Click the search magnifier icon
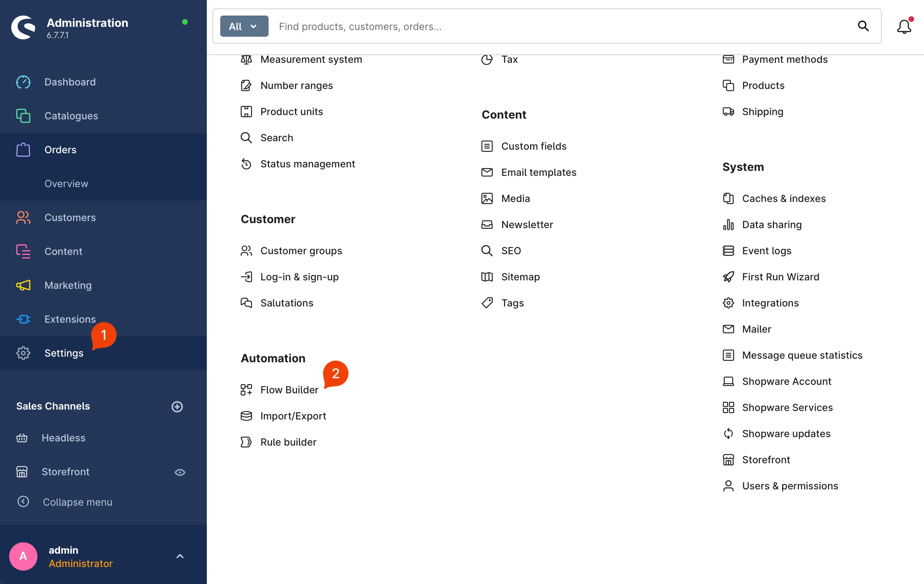Screen dimensions: 924x584 tap(863, 26)
